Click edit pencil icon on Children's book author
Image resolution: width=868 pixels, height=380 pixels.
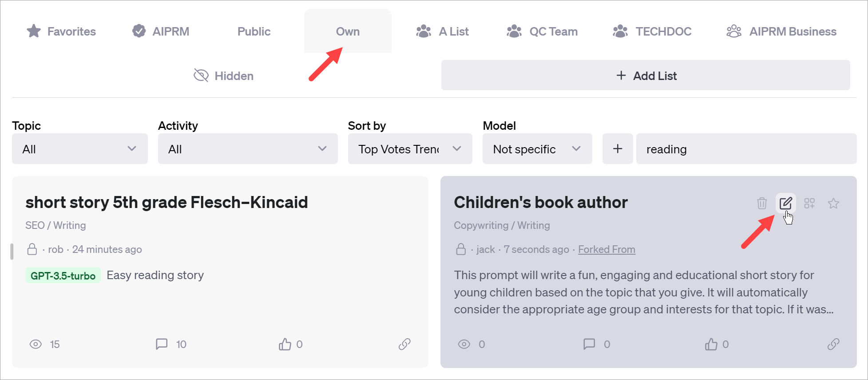point(785,204)
